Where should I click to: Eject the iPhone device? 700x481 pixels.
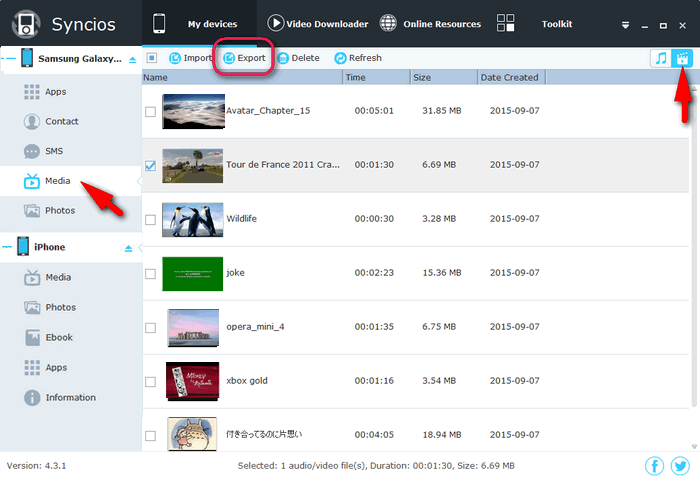click(x=129, y=248)
